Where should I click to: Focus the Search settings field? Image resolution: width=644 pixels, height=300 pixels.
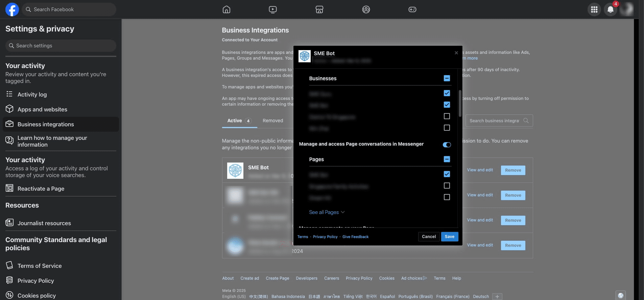(x=61, y=46)
